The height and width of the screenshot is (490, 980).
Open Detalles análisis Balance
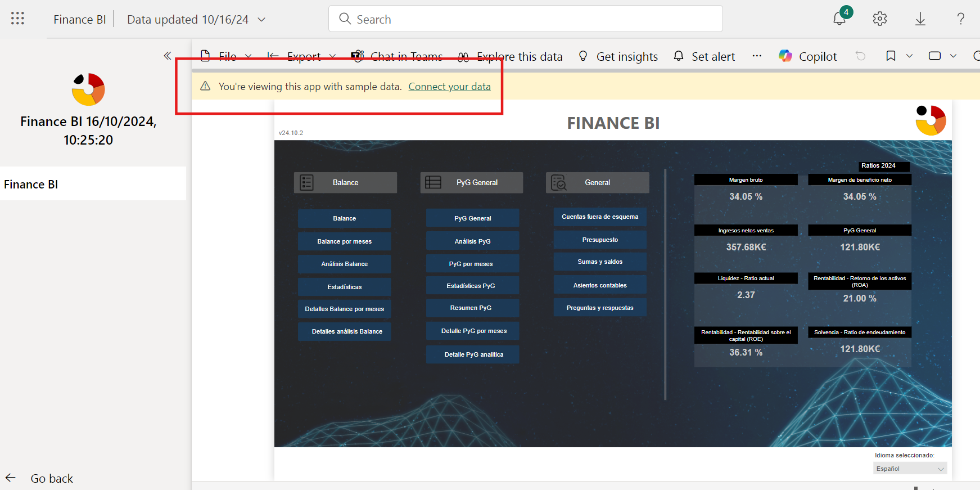pos(344,331)
